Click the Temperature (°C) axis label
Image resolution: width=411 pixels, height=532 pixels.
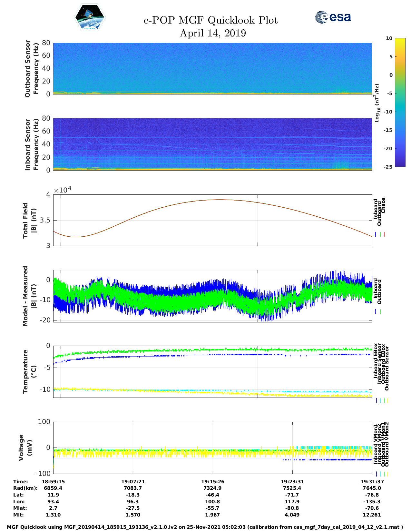coord(30,371)
